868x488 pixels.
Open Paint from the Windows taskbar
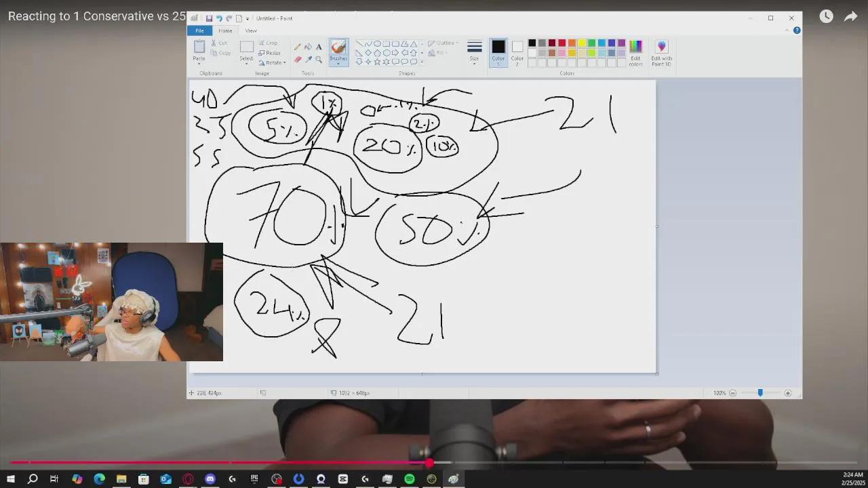(454, 479)
